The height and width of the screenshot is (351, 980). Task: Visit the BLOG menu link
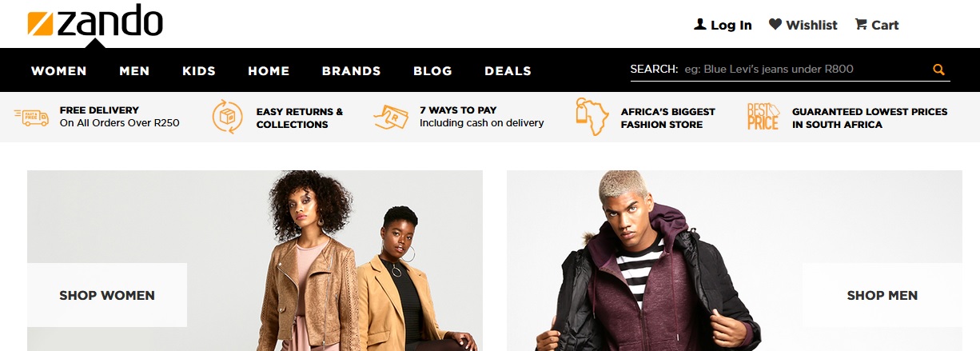pos(432,71)
